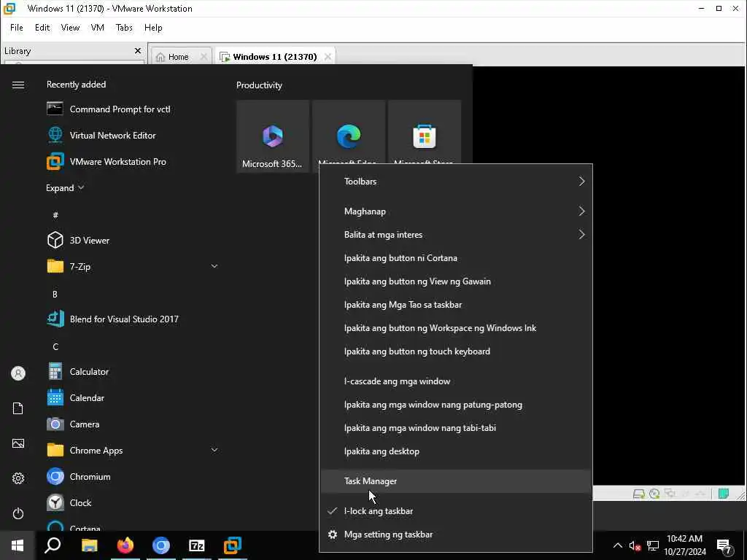
Task: Click Power icon in Start sidebar
Action: click(x=18, y=513)
